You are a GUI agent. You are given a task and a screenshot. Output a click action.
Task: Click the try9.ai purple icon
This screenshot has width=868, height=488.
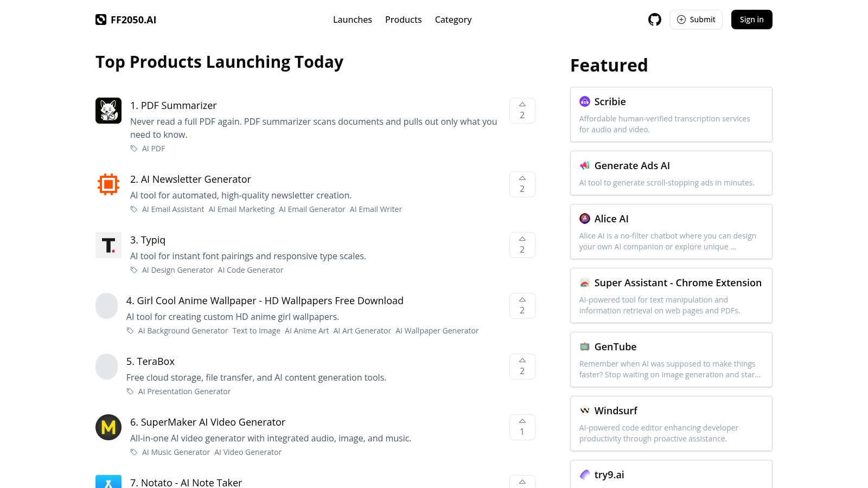[x=585, y=474]
